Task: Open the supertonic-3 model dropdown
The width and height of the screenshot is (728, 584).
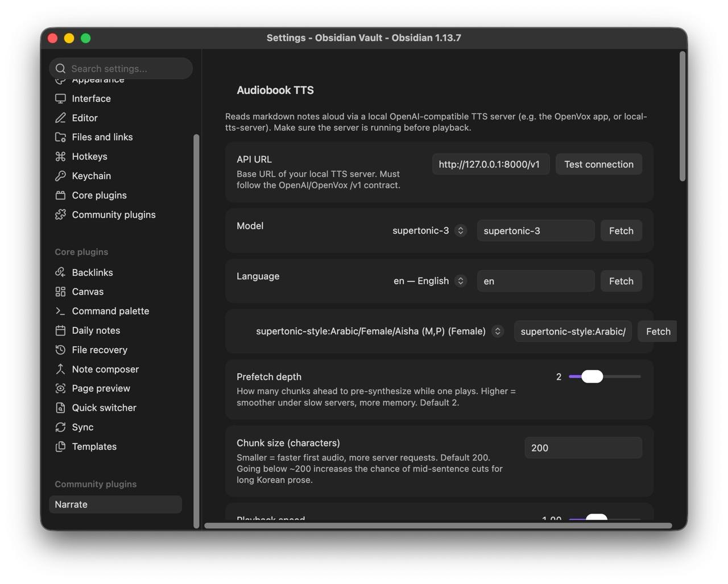Action: 429,230
